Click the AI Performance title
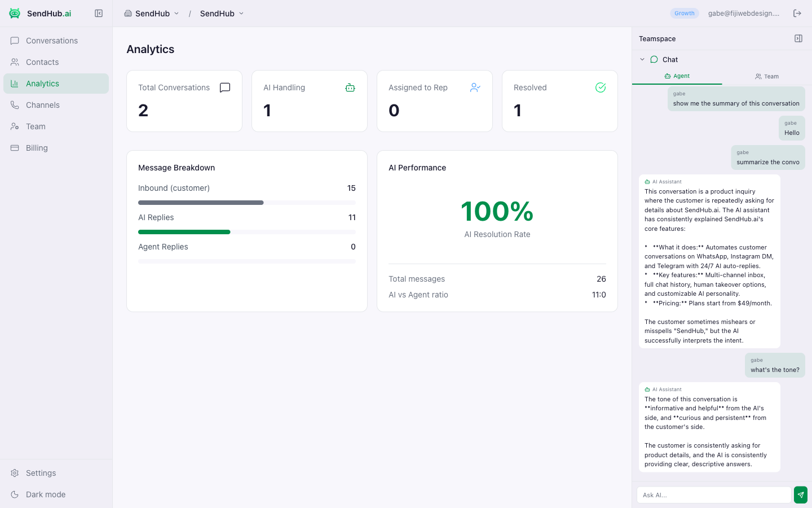 (x=417, y=168)
